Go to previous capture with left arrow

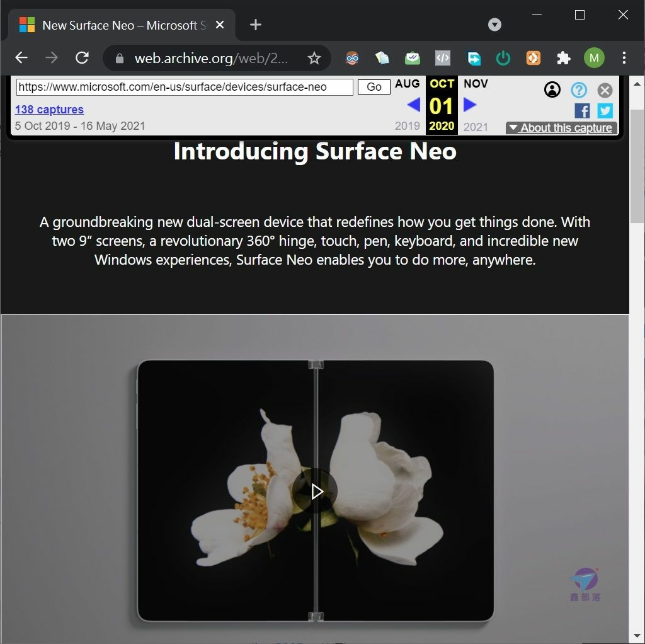(x=413, y=105)
